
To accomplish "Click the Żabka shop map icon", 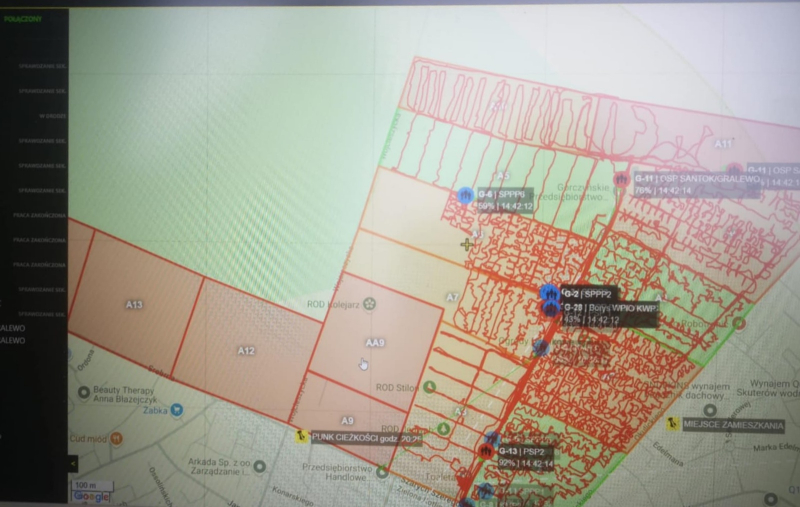I will pos(177,409).
